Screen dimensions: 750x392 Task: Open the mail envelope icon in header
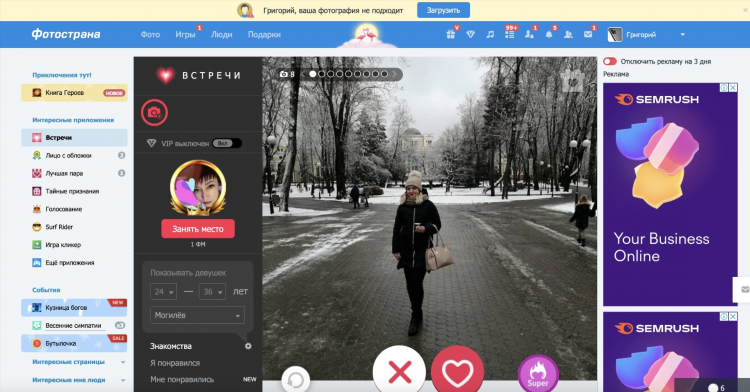pyautogui.click(x=588, y=34)
